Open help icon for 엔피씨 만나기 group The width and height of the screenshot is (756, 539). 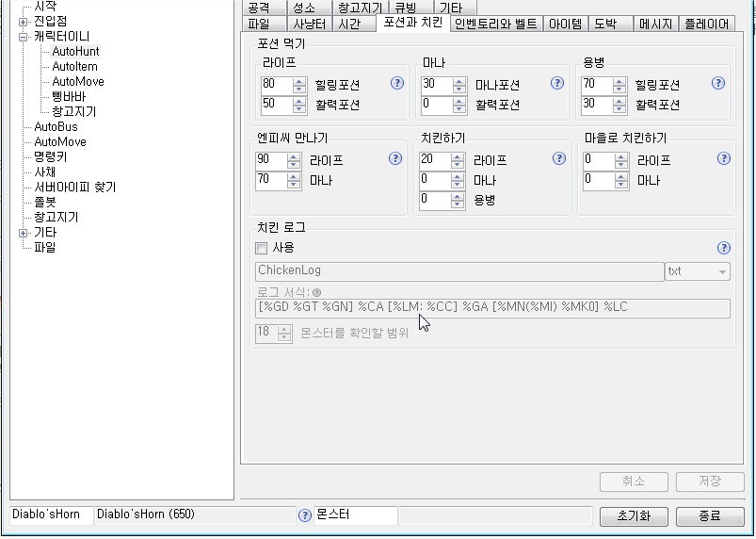[x=394, y=158]
